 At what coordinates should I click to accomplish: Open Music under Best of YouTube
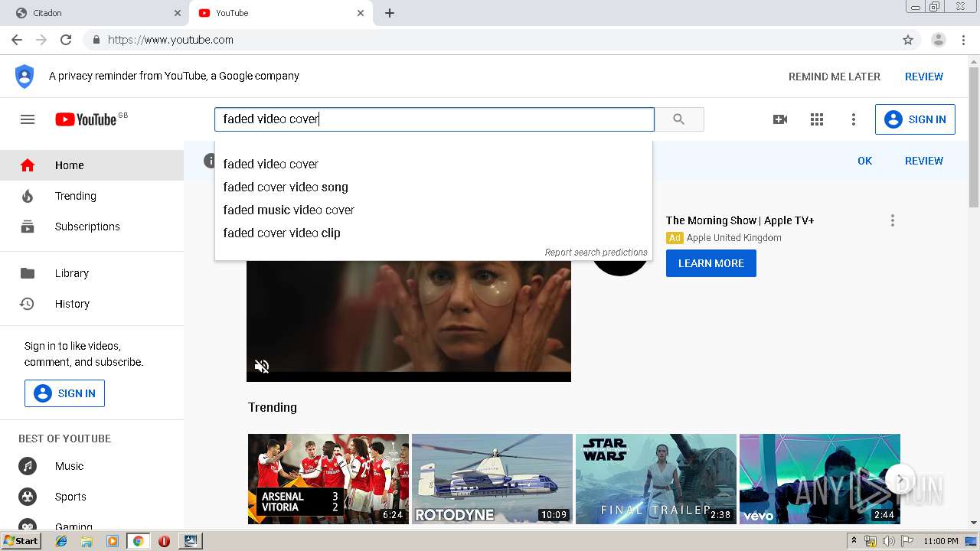point(92,466)
